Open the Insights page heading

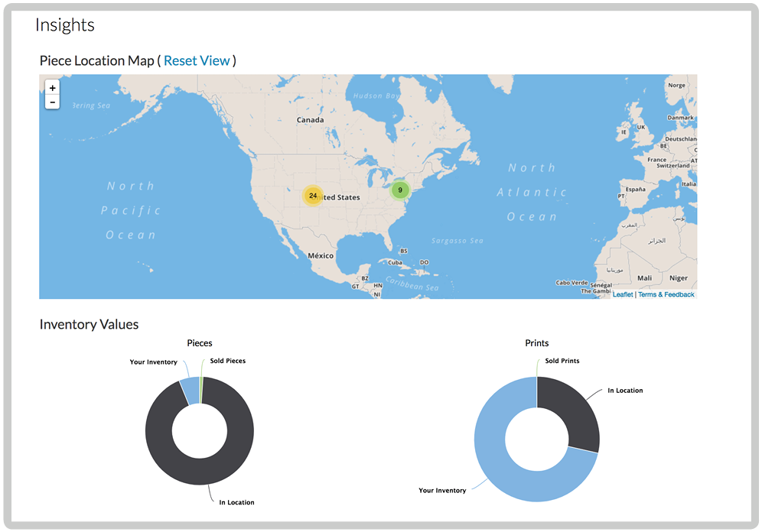tap(64, 24)
